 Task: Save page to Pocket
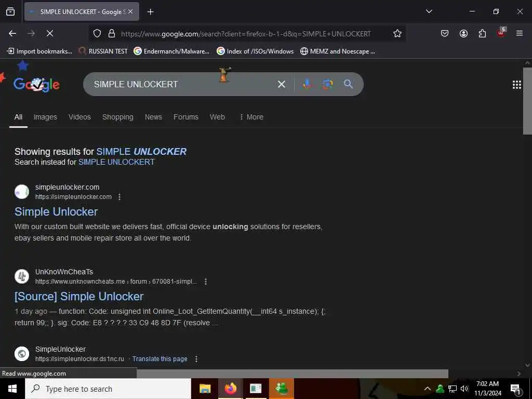click(445, 33)
